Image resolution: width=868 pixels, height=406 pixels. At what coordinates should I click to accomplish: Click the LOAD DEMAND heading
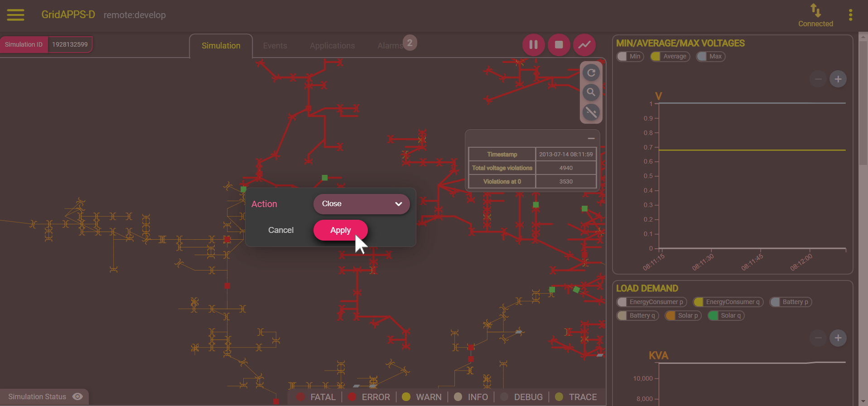(x=647, y=288)
